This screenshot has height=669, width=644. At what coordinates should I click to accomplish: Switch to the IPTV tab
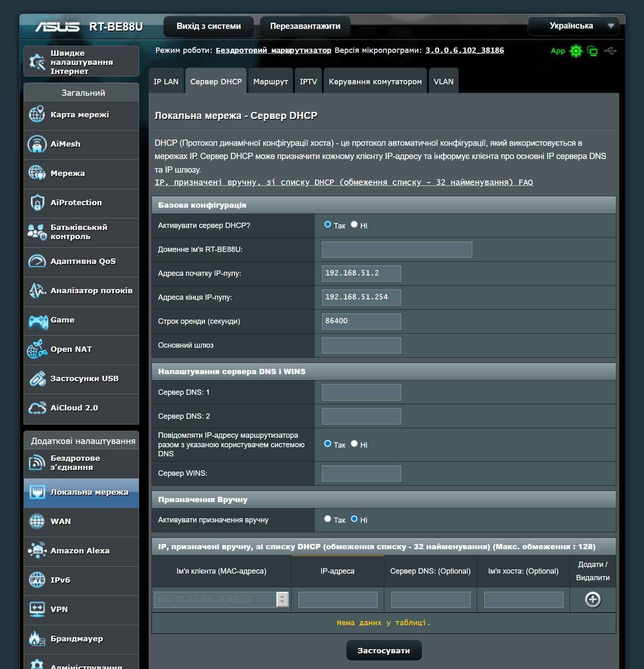(308, 81)
